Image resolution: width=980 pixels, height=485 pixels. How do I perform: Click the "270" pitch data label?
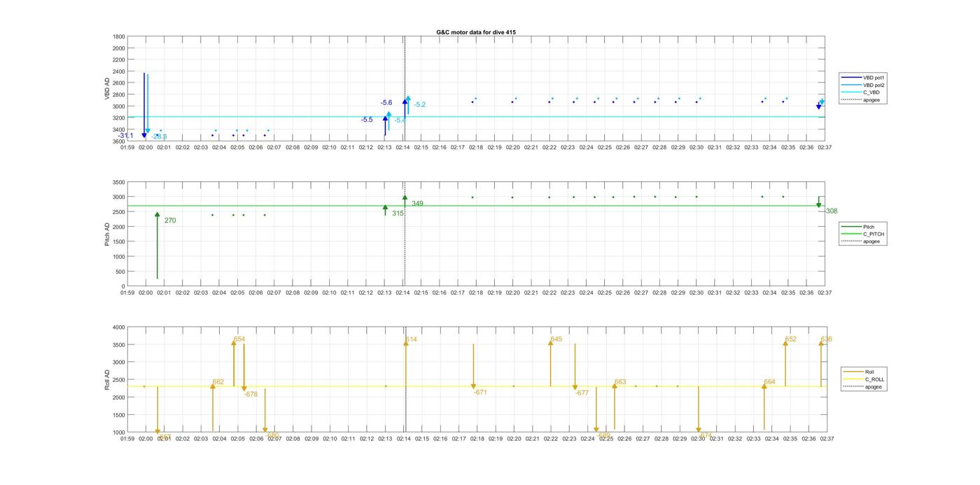[x=170, y=220]
